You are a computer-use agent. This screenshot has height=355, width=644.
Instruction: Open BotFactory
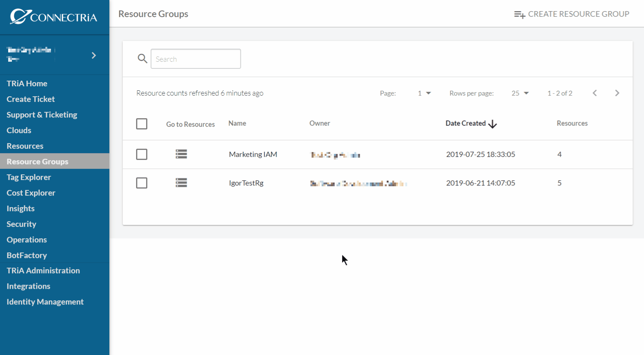tap(27, 255)
